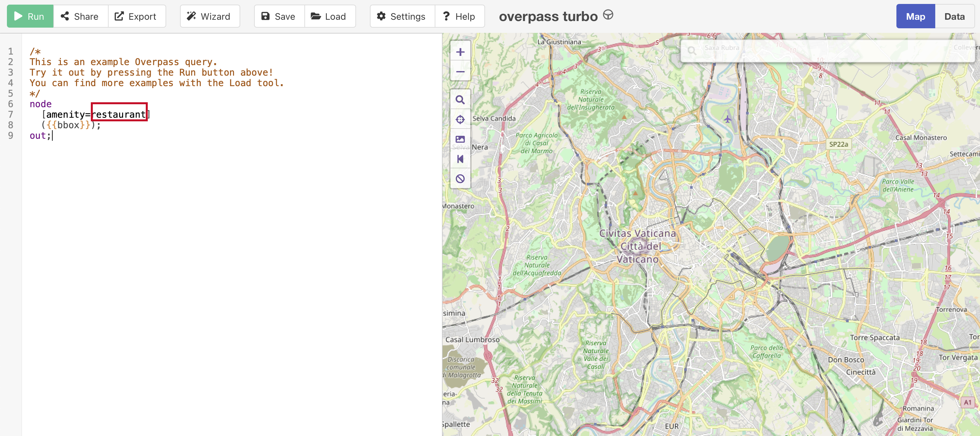Screen dimensions: 980x436
Task: Switch to the Data tab
Action: [954, 16]
